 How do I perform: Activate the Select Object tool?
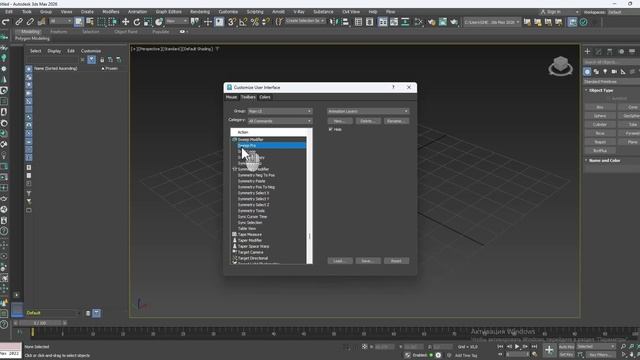click(79, 22)
